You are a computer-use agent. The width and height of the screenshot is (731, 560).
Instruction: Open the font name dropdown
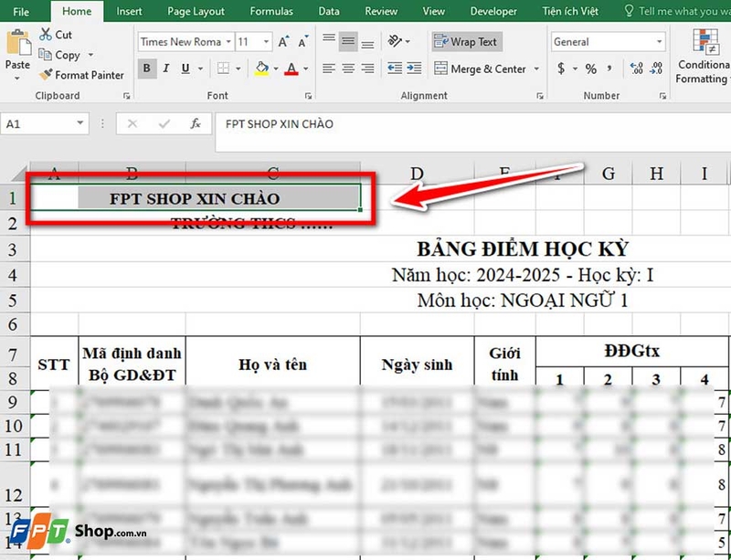tap(228, 42)
